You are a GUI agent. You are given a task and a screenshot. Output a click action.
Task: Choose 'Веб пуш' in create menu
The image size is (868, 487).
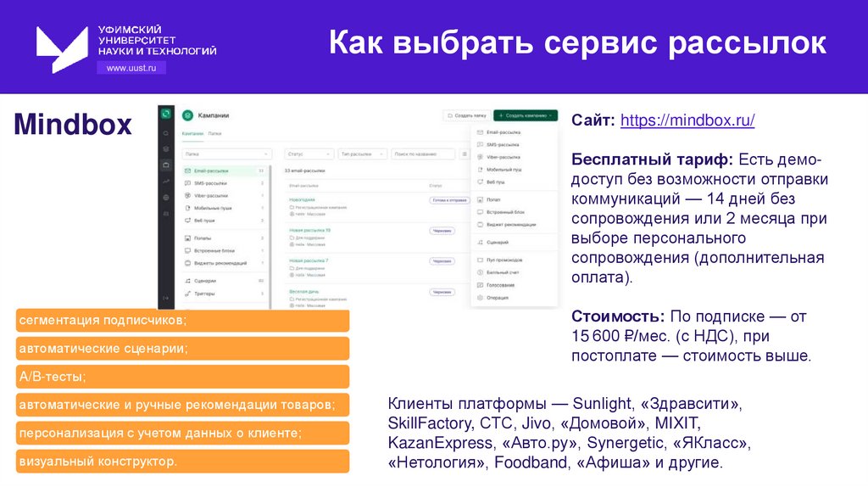pos(514,182)
